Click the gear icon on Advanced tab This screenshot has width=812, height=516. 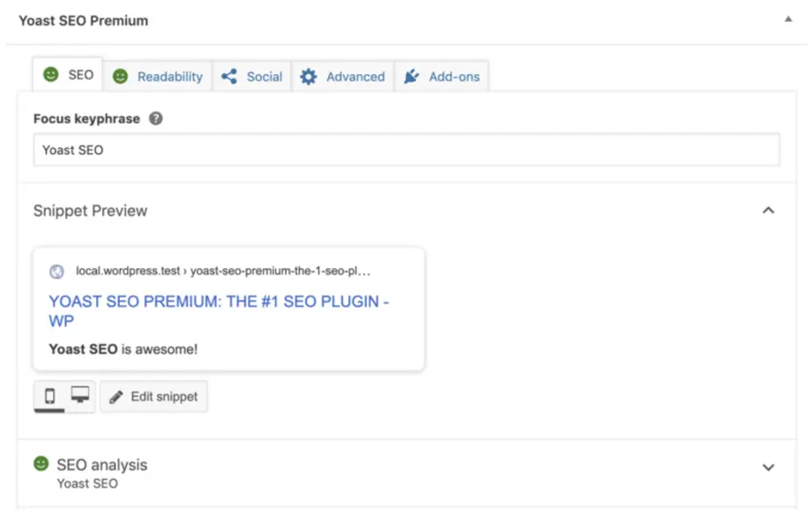(308, 77)
